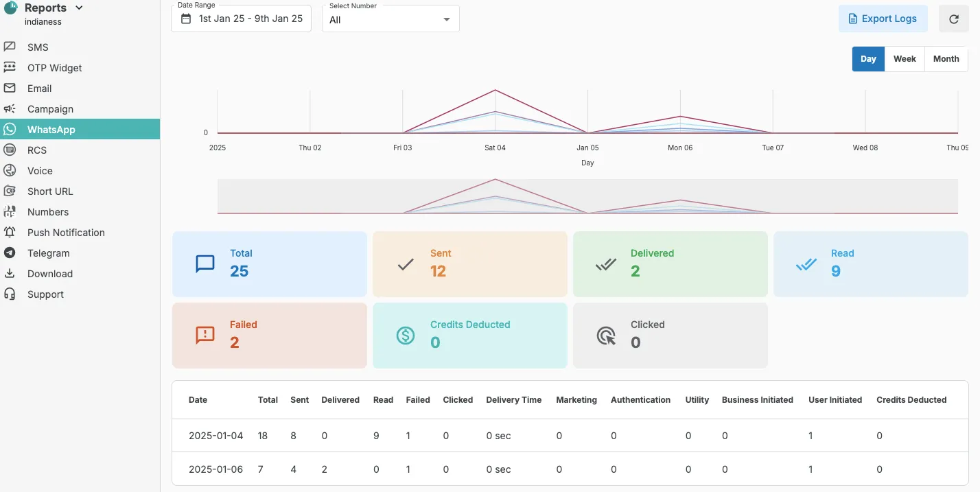This screenshot has width=980, height=492.
Task: Open Support headset icon
Action: point(10,294)
